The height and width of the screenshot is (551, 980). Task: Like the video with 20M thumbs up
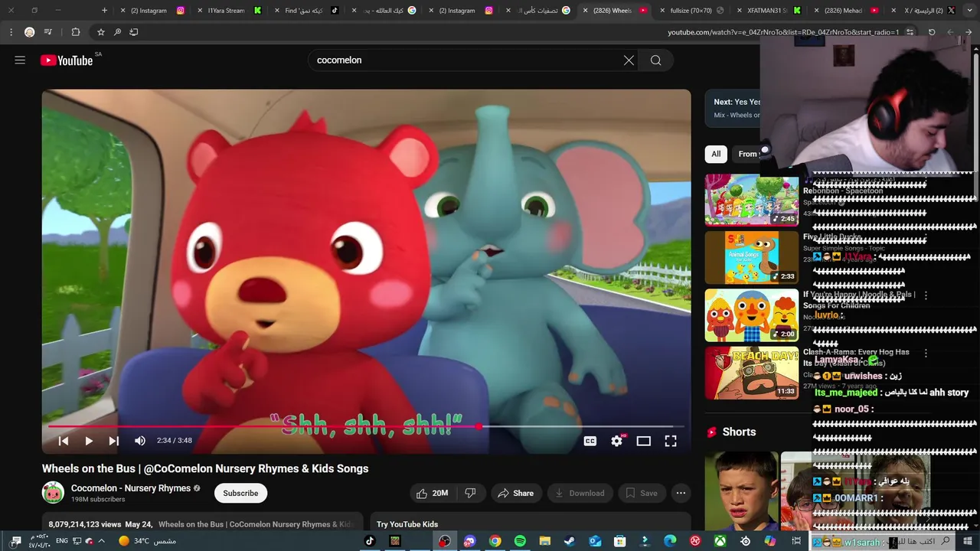[433, 494]
